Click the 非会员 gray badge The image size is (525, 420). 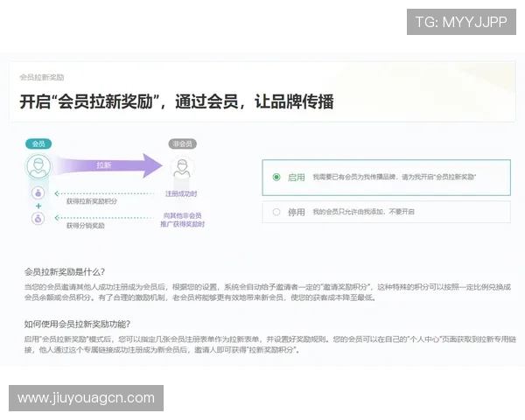pyautogui.click(x=183, y=143)
